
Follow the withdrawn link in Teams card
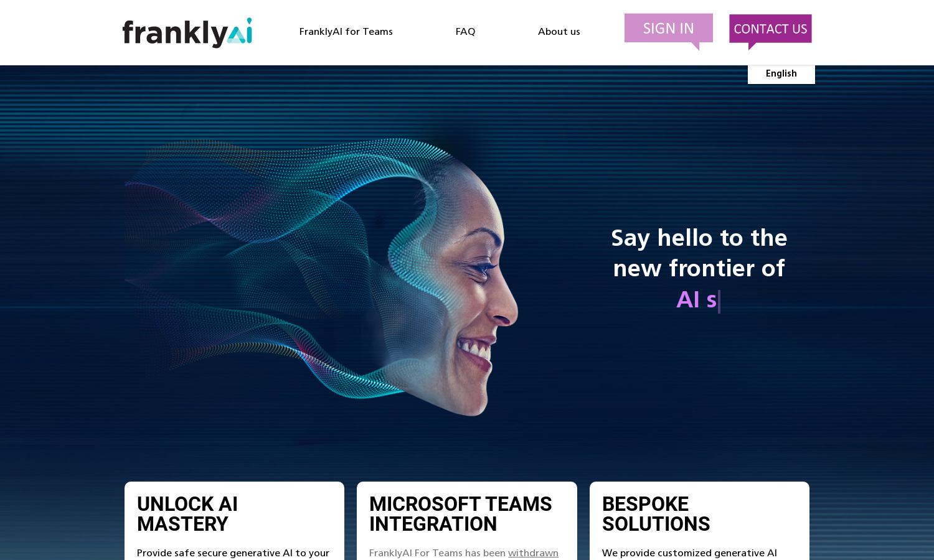[x=533, y=553]
